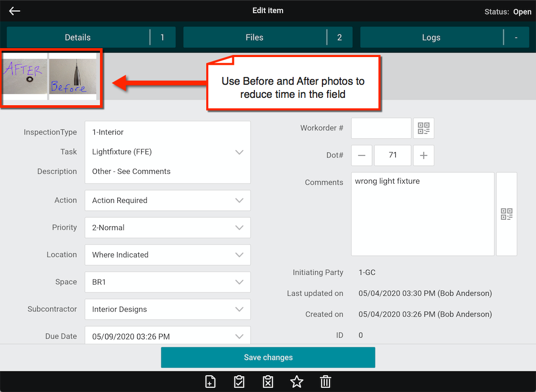Delete item with the trash icon
Image resolution: width=536 pixels, height=392 pixels.
(x=326, y=382)
